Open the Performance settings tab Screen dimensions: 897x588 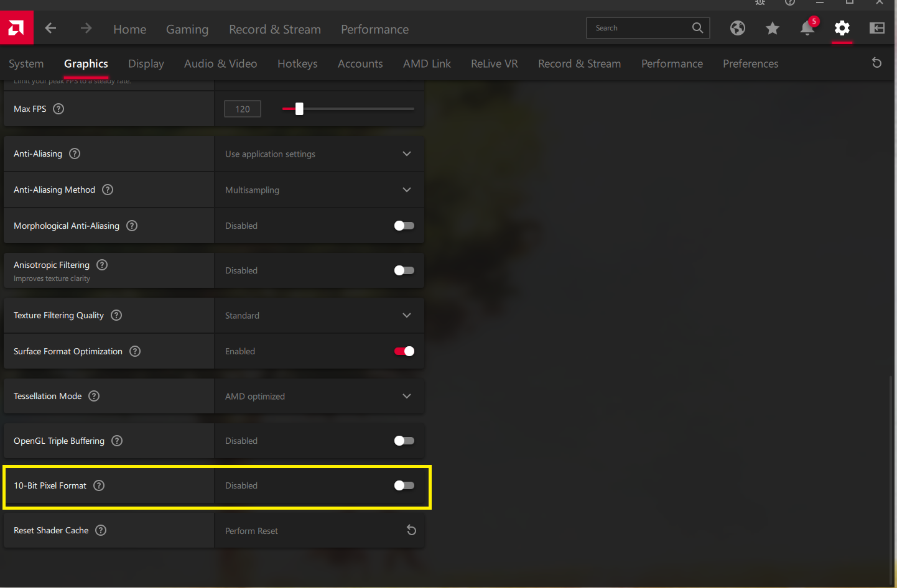(x=672, y=63)
